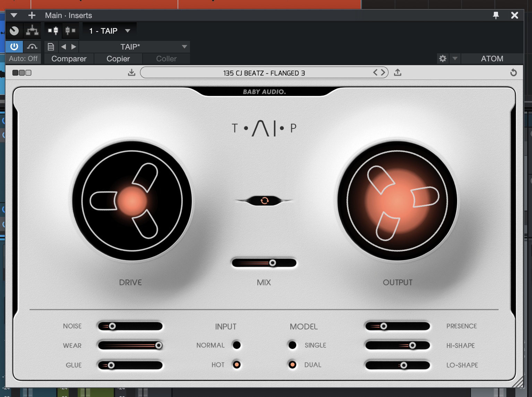532x397 pixels.
Task: Open plugin settings gear icon
Action: pyautogui.click(x=443, y=59)
